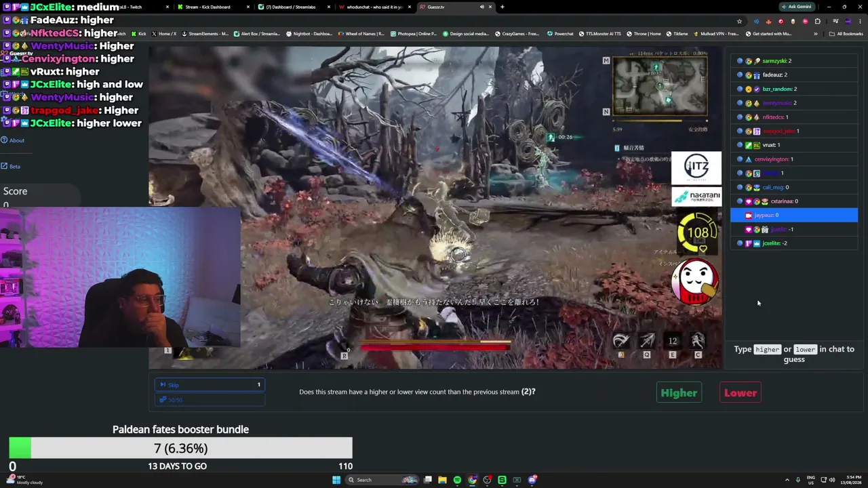Image resolution: width=868 pixels, height=488 pixels.
Task: Open the StreamElements bookmark
Action: tap(205, 34)
